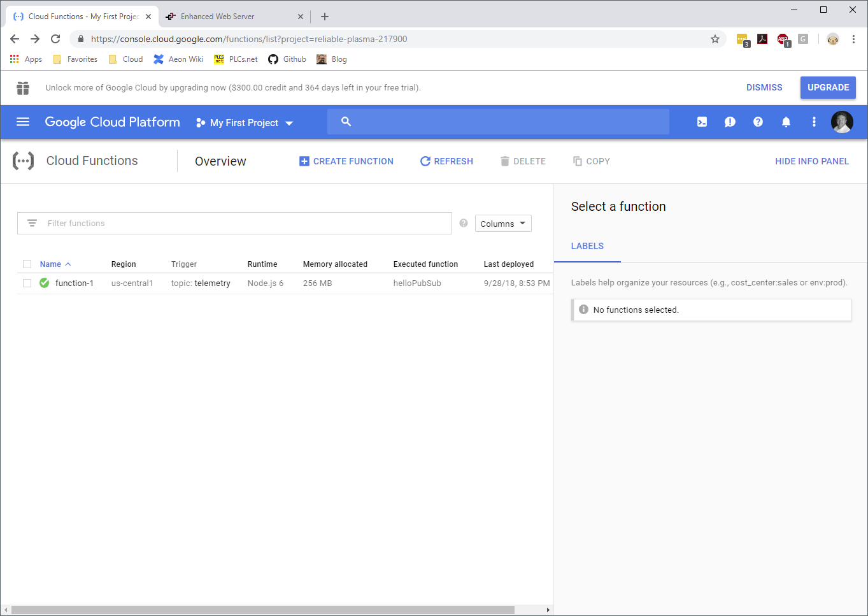Viewport: 868px width, 616px height.
Task: Click the Trigger column header
Action: 184,264
